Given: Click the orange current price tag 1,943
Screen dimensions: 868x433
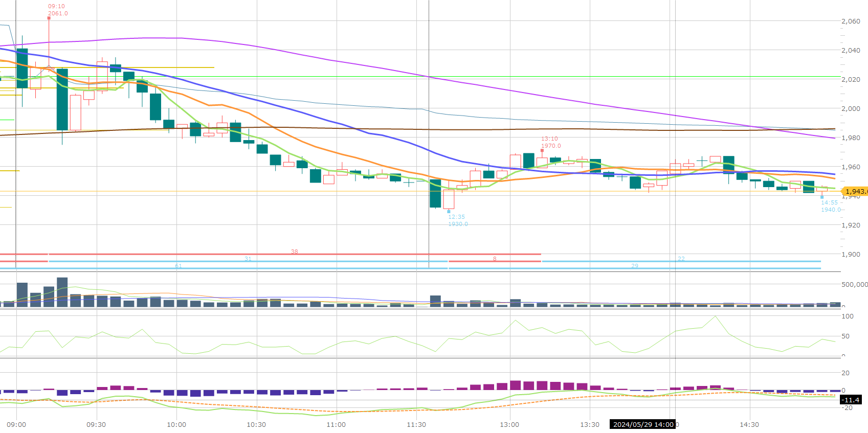Looking at the screenshot, I should coord(855,192).
